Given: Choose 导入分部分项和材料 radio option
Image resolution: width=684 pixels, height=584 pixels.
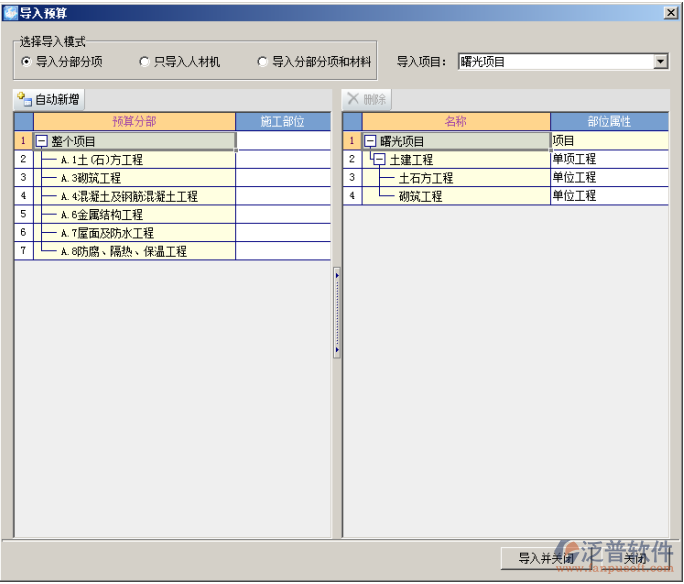Looking at the screenshot, I should (263, 62).
